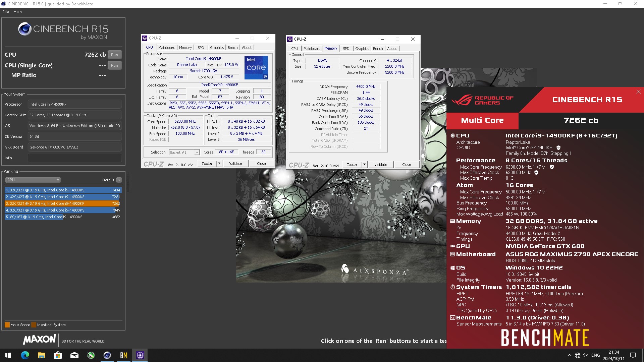Click the network globe tray icon
The image size is (644, 362).
tap(577, 355)
